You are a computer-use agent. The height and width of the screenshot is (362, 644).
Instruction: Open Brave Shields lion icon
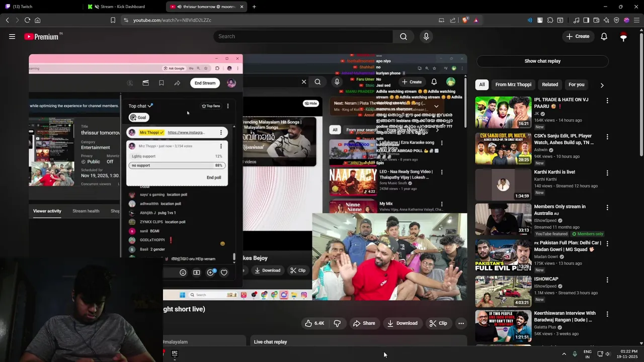465,20
